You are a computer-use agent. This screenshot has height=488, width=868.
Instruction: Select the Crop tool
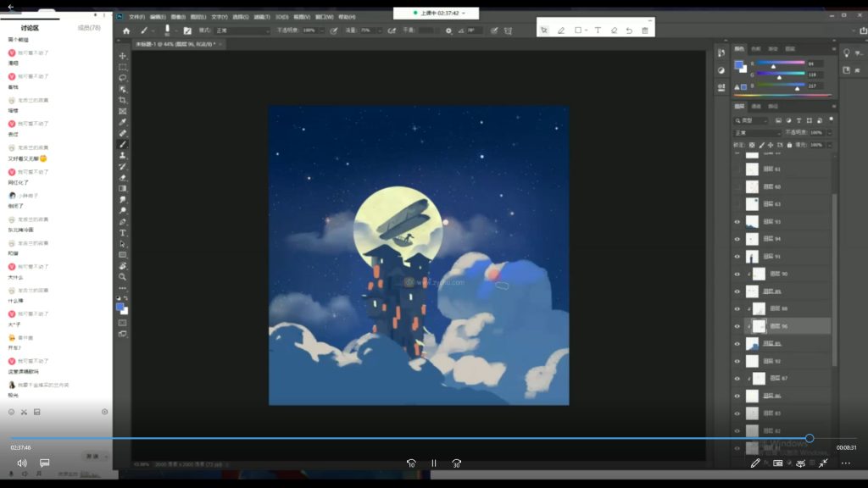coord(123,100)
